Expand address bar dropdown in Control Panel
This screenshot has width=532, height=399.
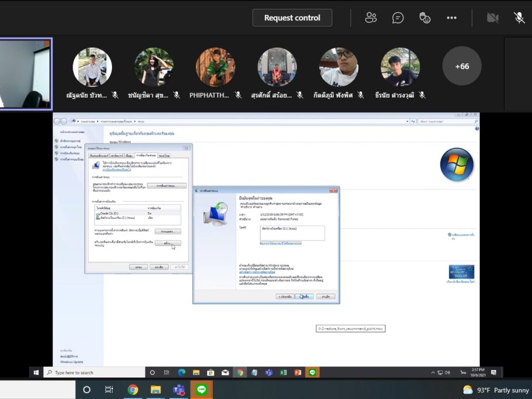tap(407, 121)
